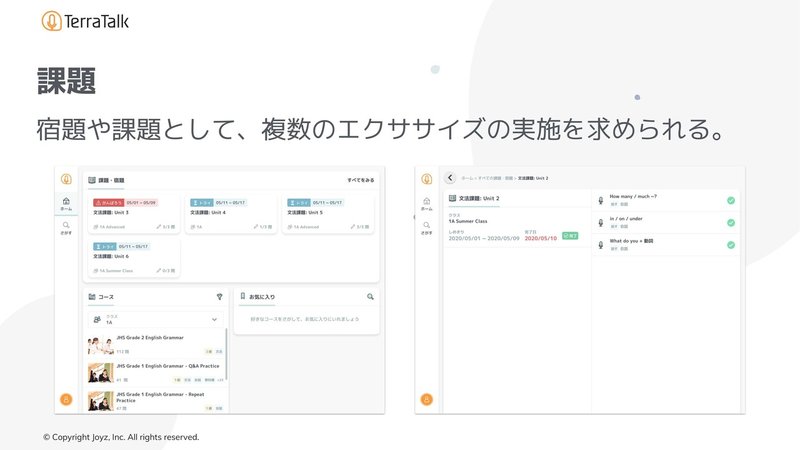Click the blue トライ badge on Unit 6 card
Screen dimensions: 800x450
point(105,246)
